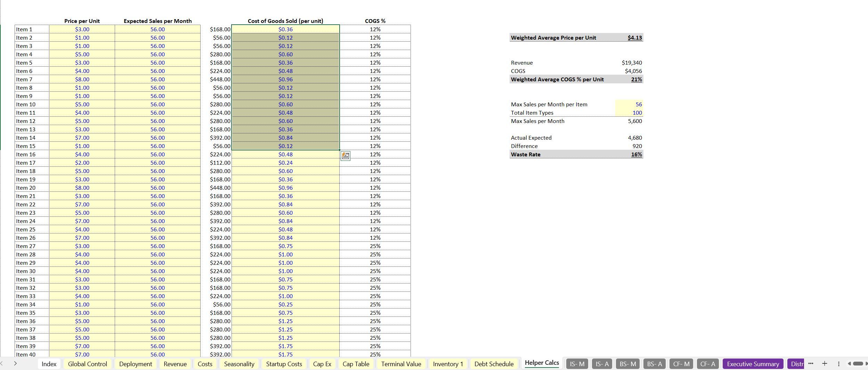Click the horizontal scrollbar thumb
This screenshot has width=868, height=370.
click(x=858, y=363)
